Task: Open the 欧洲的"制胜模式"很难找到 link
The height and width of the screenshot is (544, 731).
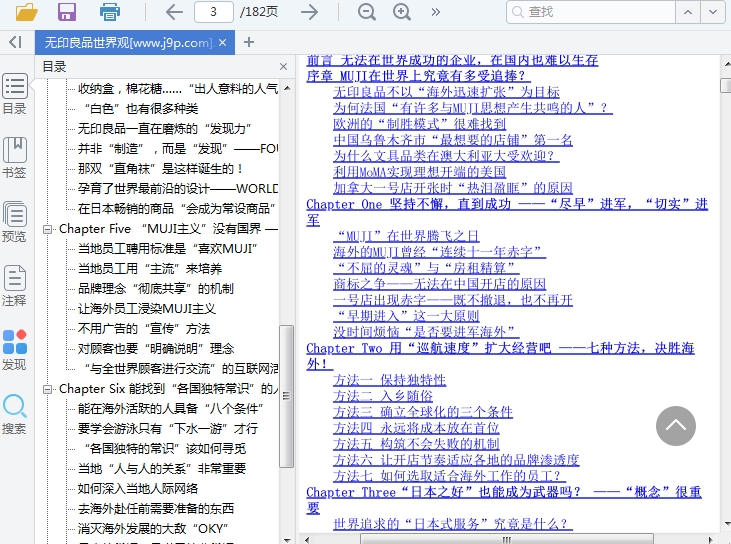Action: point(420,124)
